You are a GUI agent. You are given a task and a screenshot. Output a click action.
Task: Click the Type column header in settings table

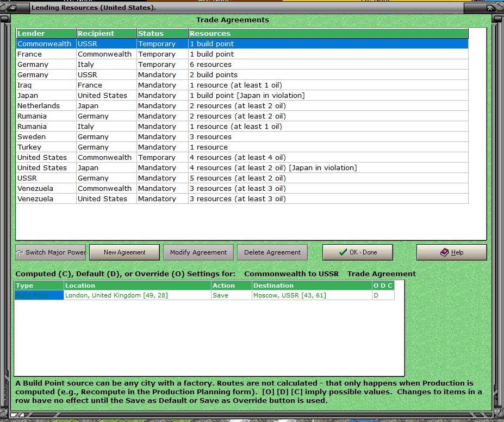[x=39, y=286]
